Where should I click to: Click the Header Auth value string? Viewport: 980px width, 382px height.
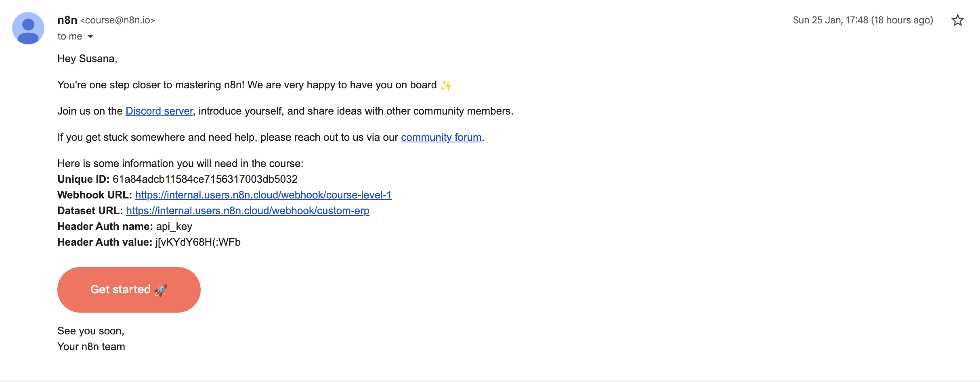[x=198, y=242]
